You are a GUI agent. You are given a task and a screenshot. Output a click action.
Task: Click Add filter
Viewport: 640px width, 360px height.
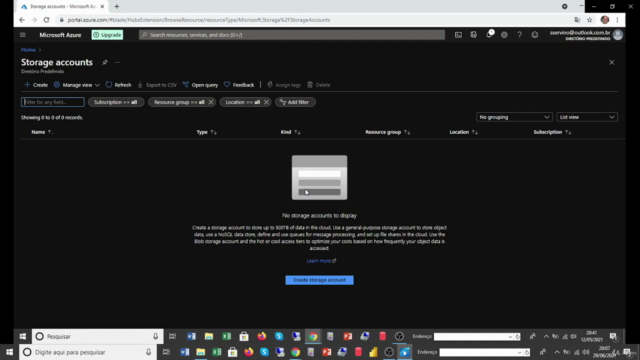[295, 102]
